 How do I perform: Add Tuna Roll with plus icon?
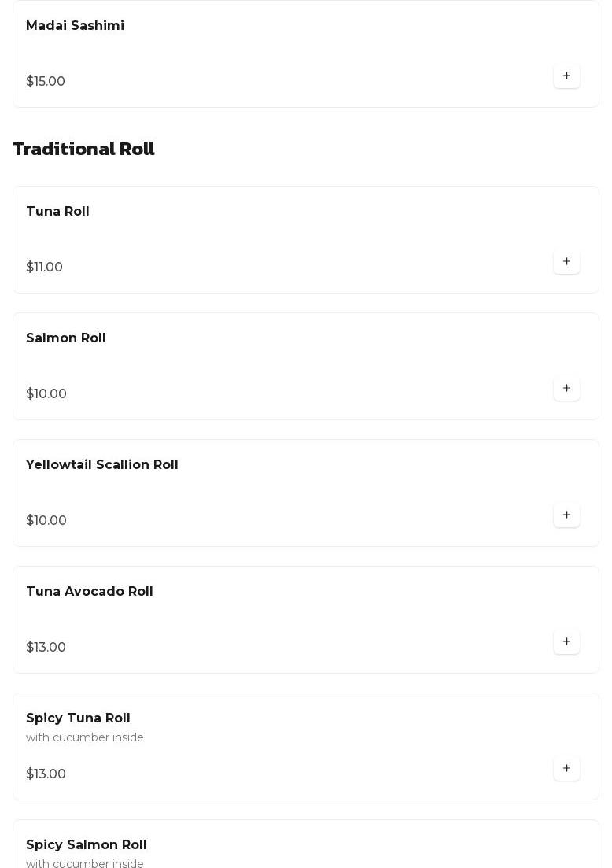coord(566,261)
